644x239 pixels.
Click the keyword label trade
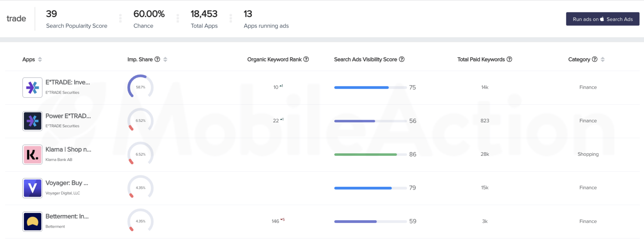(16, 19)
